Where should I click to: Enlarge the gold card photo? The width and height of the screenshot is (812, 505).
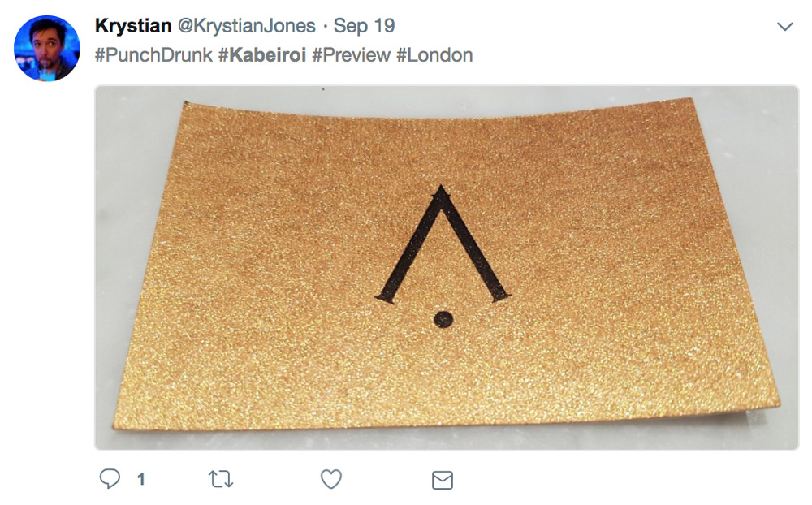pyautogui.click(x=447, y=268)
